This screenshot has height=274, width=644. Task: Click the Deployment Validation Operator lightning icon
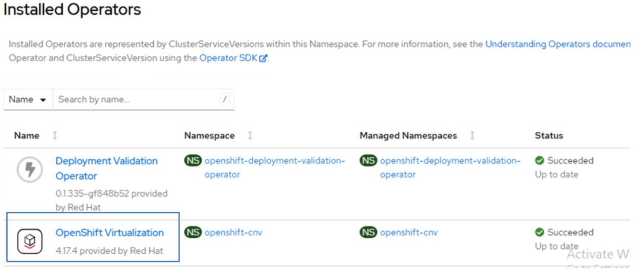pos(30,170)
